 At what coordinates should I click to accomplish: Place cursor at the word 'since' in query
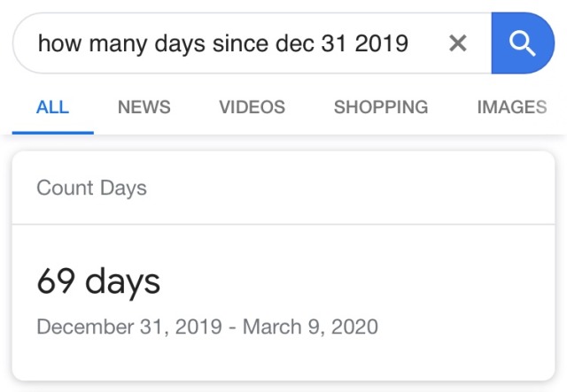click(241, 43)
